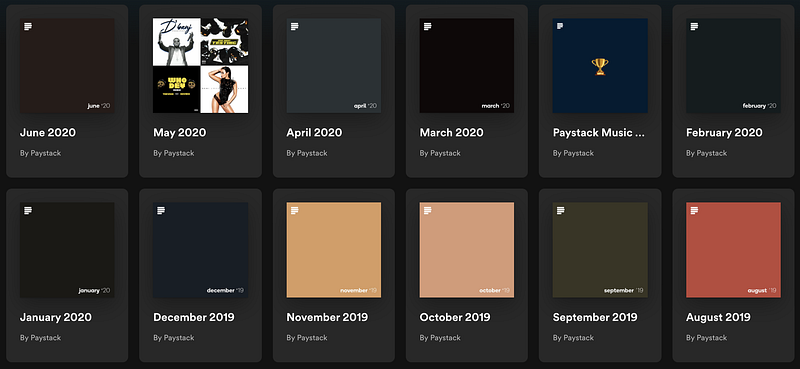Open the January 2020 playlist cover

pos(67,250)
